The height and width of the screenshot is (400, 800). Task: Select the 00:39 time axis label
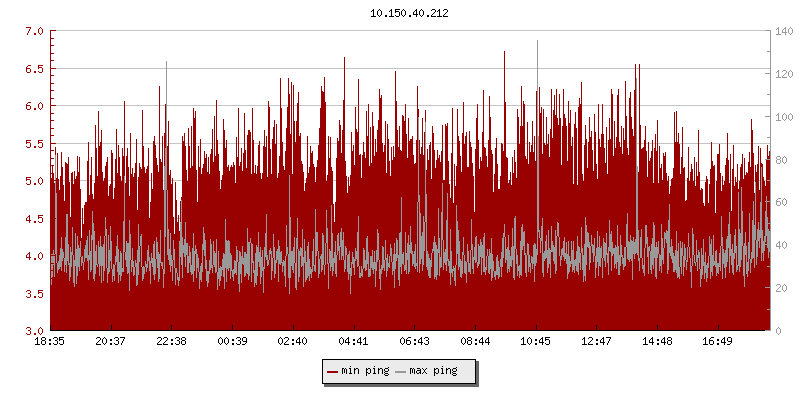pos(232,342)
